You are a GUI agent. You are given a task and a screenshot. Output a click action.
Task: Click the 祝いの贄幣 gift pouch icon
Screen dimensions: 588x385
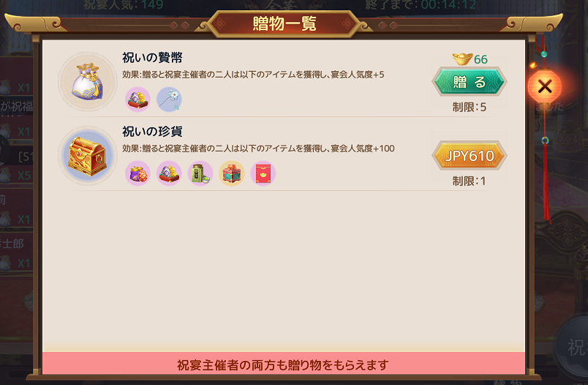click(88, 81)
